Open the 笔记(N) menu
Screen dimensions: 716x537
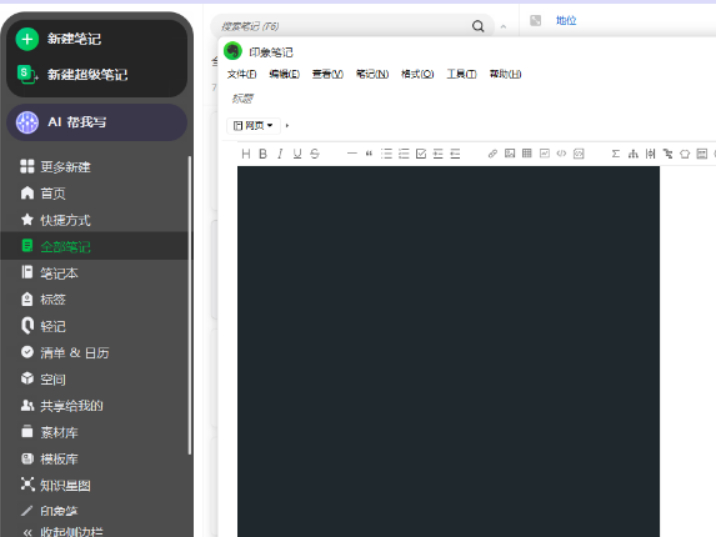(372, 74)
